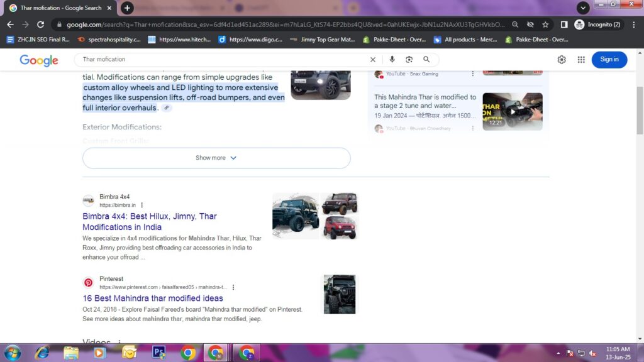Screen dimensions: 644x362
Task: Show hidden tray icons with the up arrow
Action: 558,352
